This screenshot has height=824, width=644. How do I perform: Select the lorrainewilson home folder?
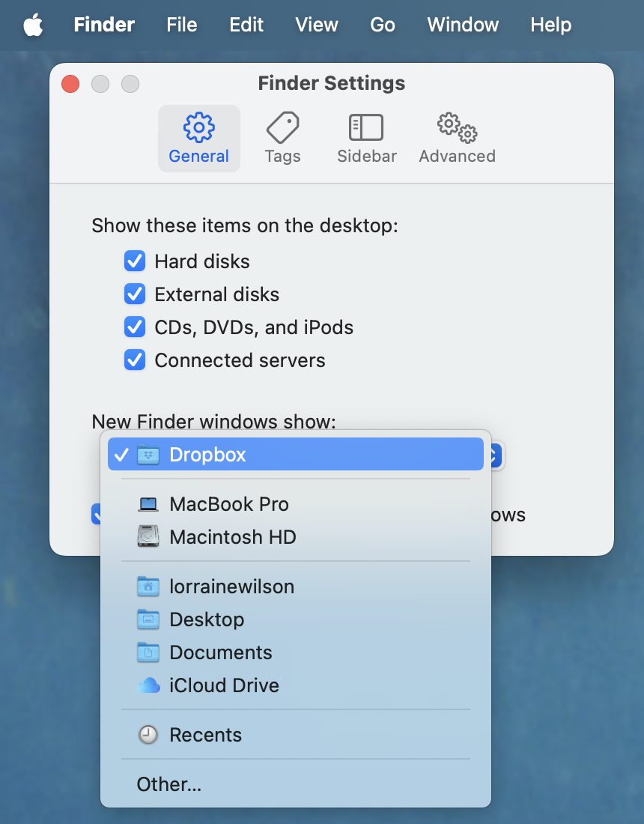296,587
